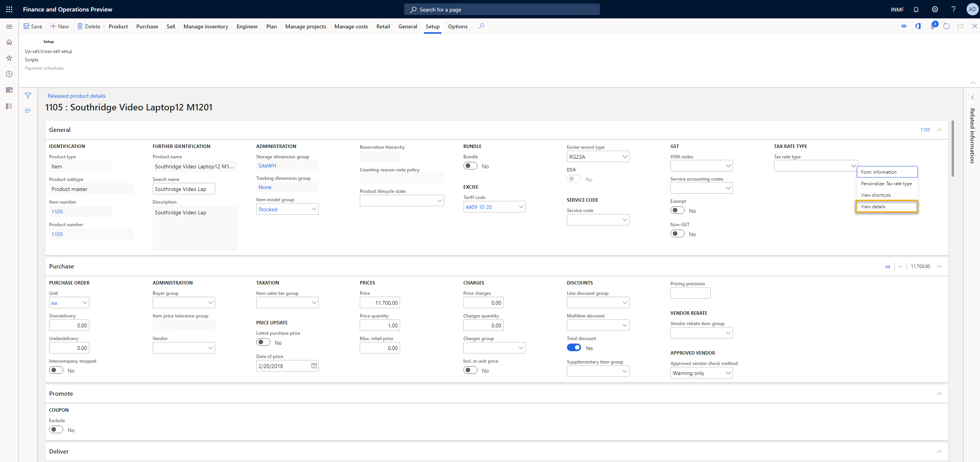Open Approved vendor check method dropdown
The image size is (980, 462).
[x=728, y=373]
